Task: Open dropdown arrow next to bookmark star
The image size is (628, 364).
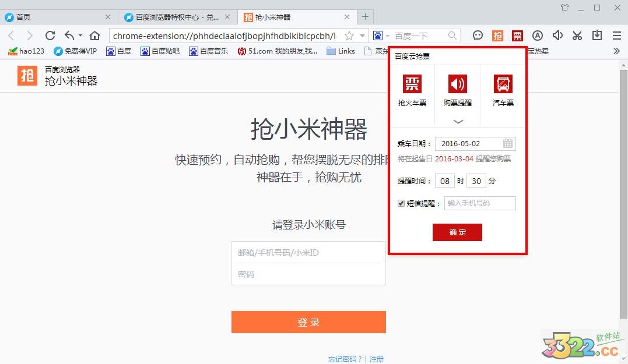Action: tap(363, 36)
